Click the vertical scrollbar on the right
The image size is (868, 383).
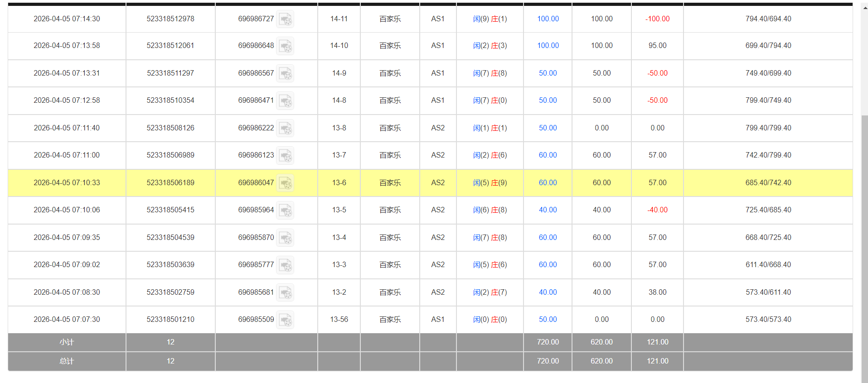(864, 226)
